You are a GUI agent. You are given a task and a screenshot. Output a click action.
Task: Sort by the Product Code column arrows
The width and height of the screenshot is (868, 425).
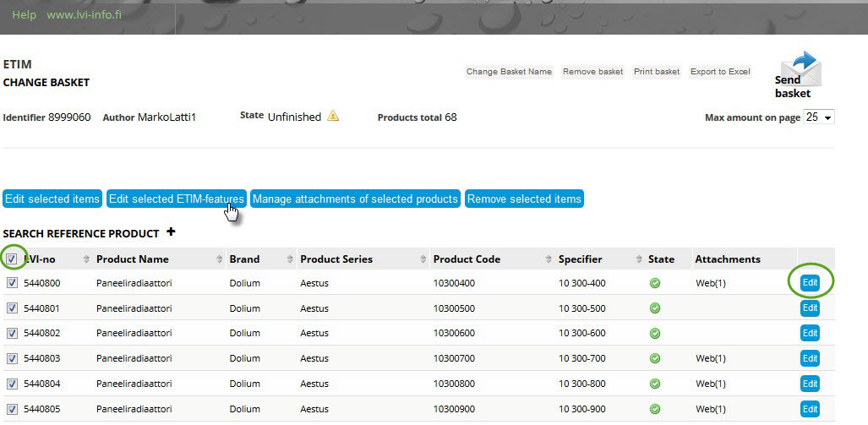[x=549, y=259]
